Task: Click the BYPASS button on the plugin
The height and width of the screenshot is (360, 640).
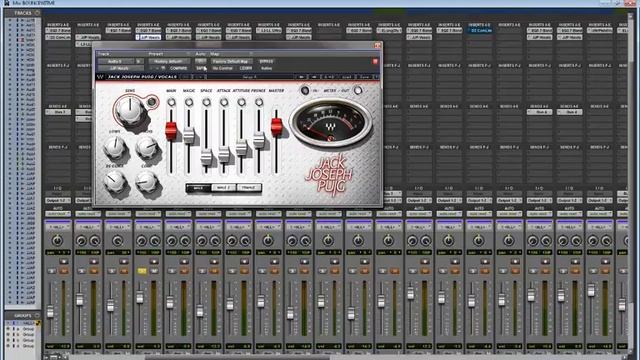Action: tap(266, 61)
